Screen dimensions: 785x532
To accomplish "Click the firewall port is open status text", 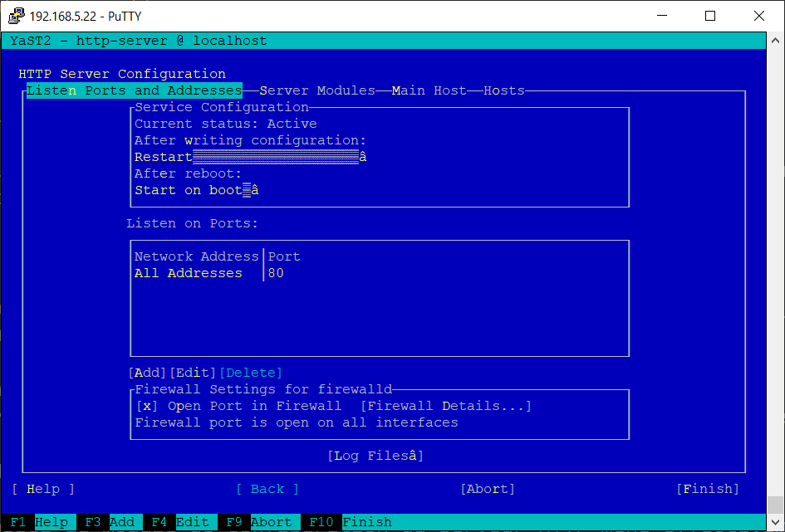I will 297,422.
